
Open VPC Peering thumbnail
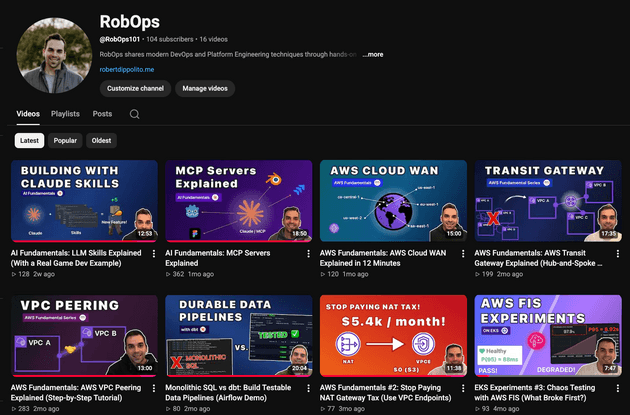click(84, 336)
